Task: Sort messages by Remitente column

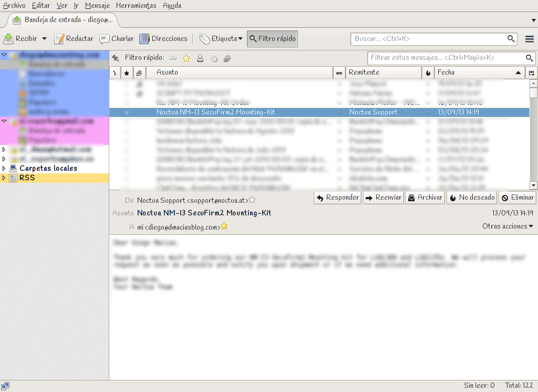Action: (383, 73)
